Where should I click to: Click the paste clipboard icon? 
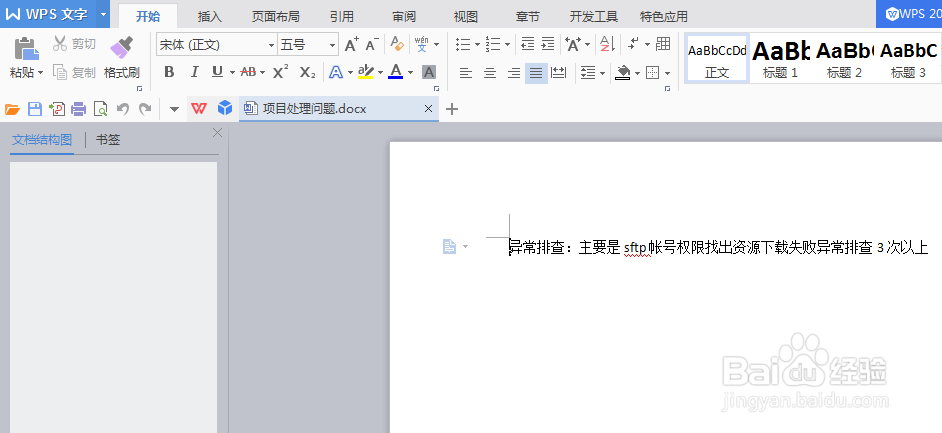tap(26, 48)
